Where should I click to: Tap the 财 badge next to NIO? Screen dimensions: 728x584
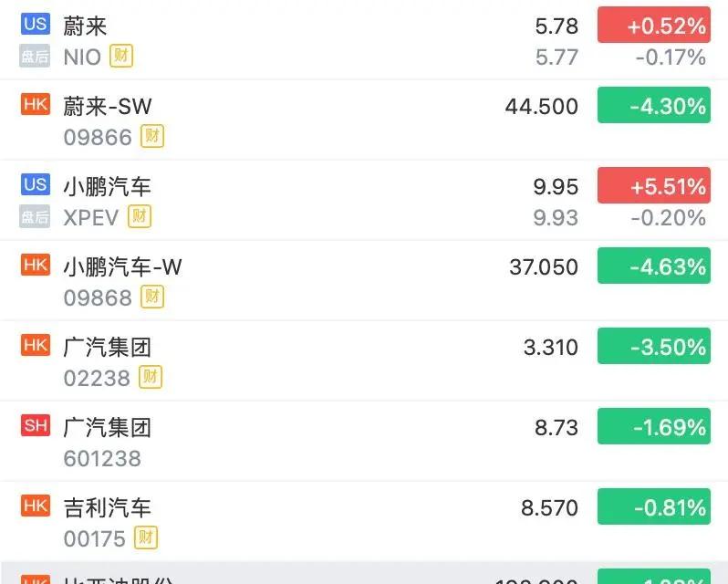[x=121, y=56]
